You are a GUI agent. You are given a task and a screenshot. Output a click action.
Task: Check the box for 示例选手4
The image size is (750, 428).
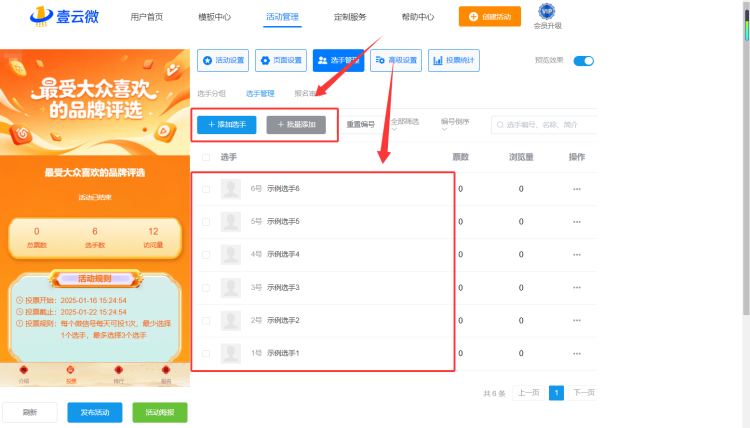click(x=206, y=255)
